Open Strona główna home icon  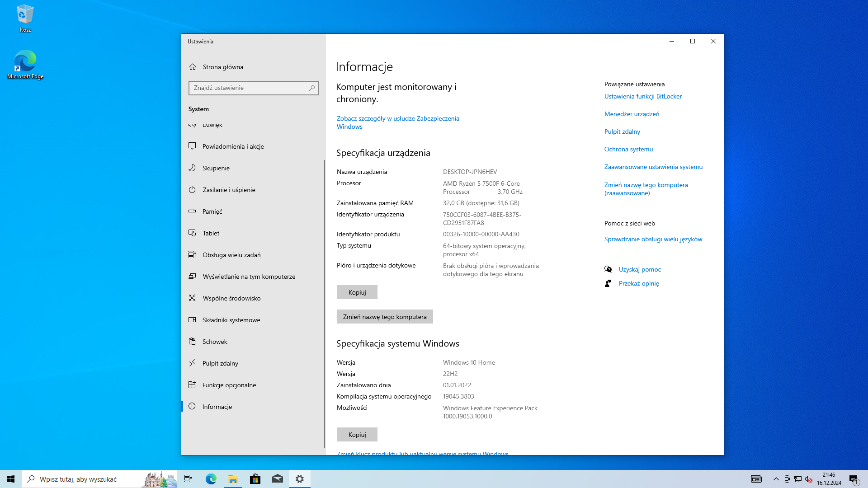tap(193, 67)
